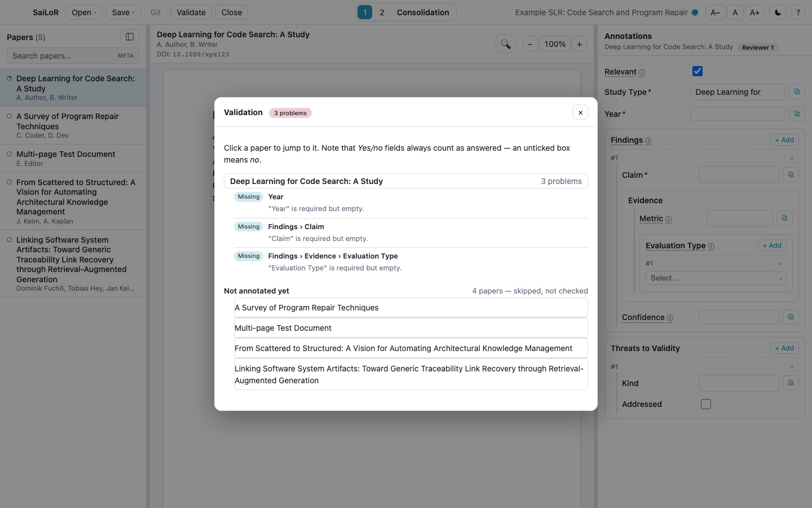The width and height of the screenshot is (812, 508).
Task: Zoom in the PDF with plus button
Action: point(579,44)
